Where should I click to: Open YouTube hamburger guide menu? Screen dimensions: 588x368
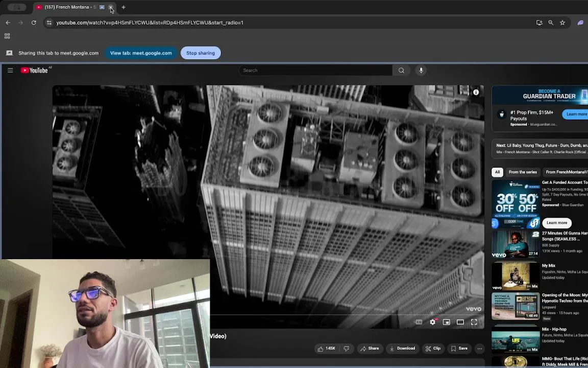coord(11,70)
